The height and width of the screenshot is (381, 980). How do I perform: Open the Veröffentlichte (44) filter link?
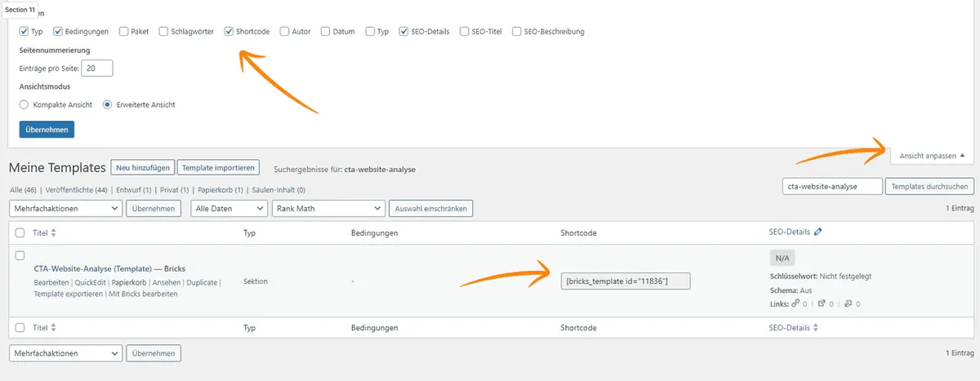pos(77,190)
